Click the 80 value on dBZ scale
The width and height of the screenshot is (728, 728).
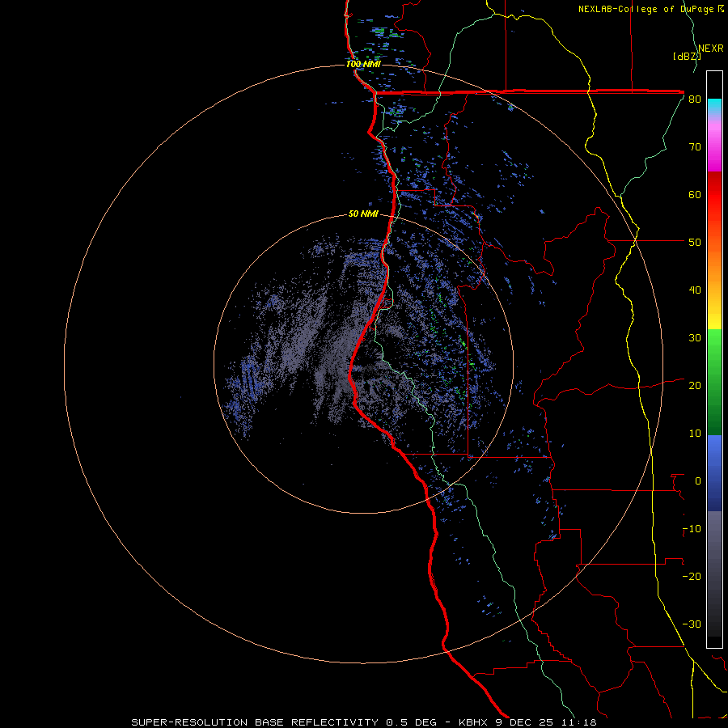coord(695,99)
